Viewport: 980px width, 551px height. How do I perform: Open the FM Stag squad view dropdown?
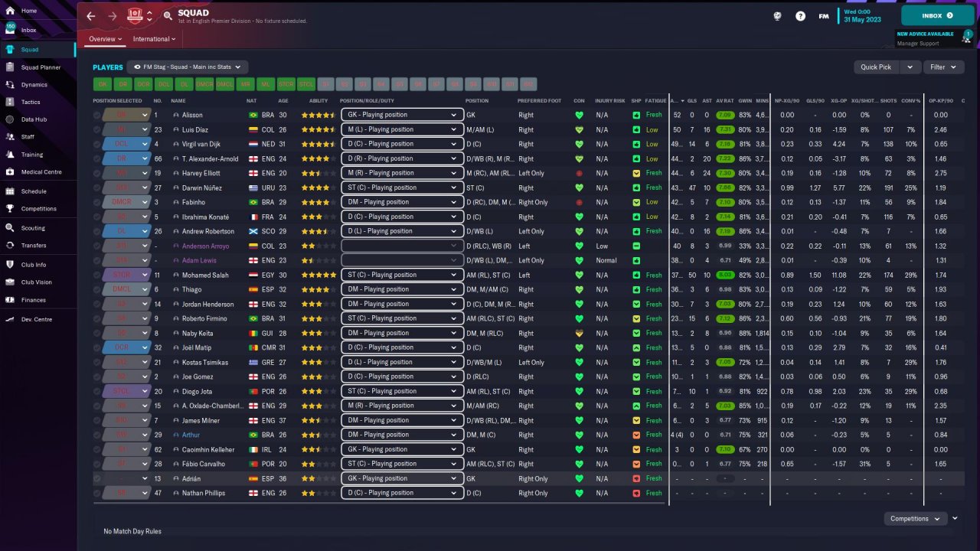(x=188, y=67)
